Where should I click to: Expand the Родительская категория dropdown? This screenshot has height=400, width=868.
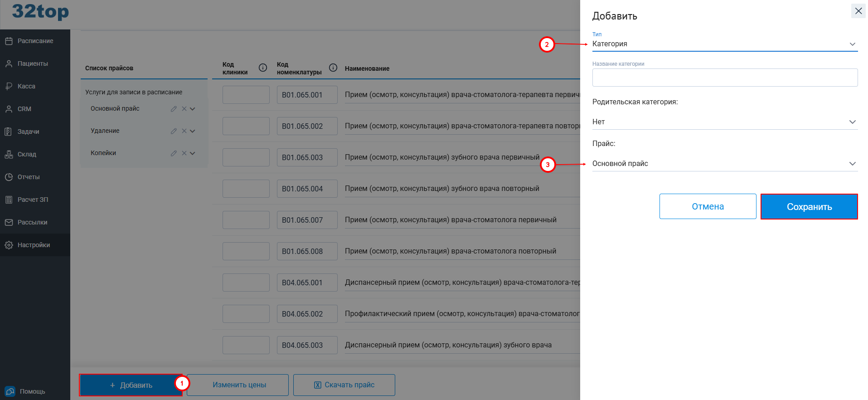[724, 122]
